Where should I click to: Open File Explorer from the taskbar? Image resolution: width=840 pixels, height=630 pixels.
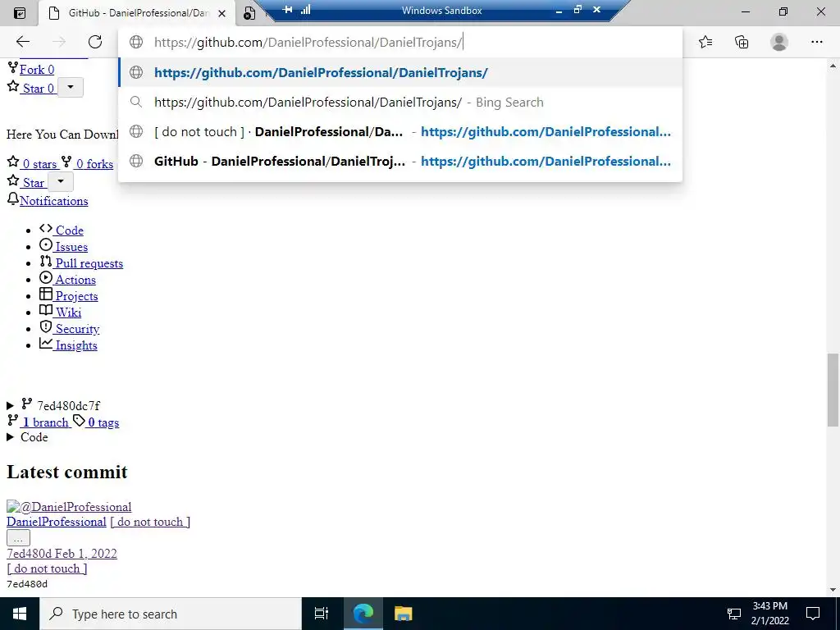pyautogui.click(x=403, y=614)
